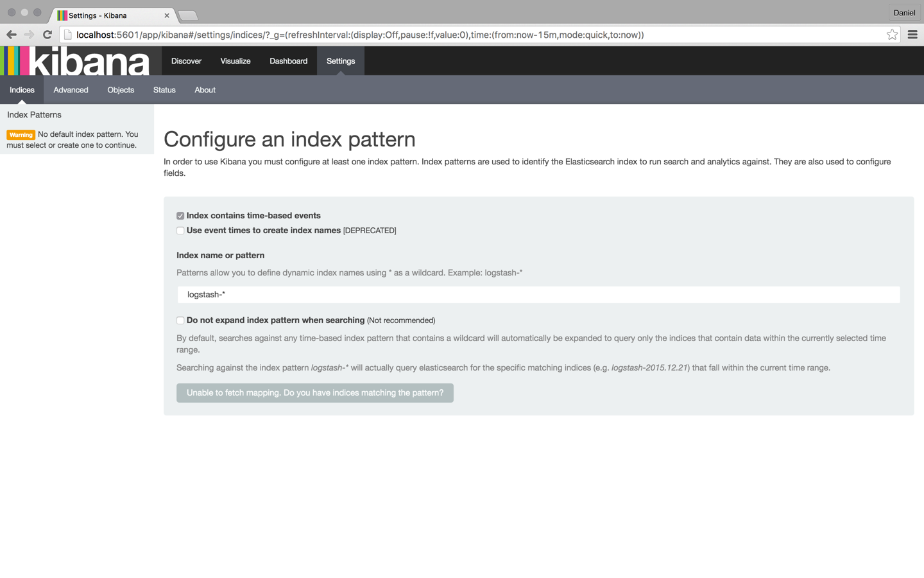
Task: Open the About page
Action: point(205,90)
